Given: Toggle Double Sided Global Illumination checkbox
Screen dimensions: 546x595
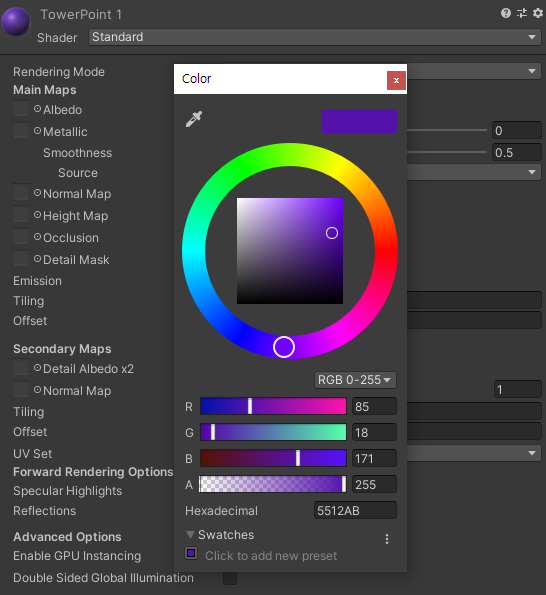Looking at the screenshot, I should (230, 578).
